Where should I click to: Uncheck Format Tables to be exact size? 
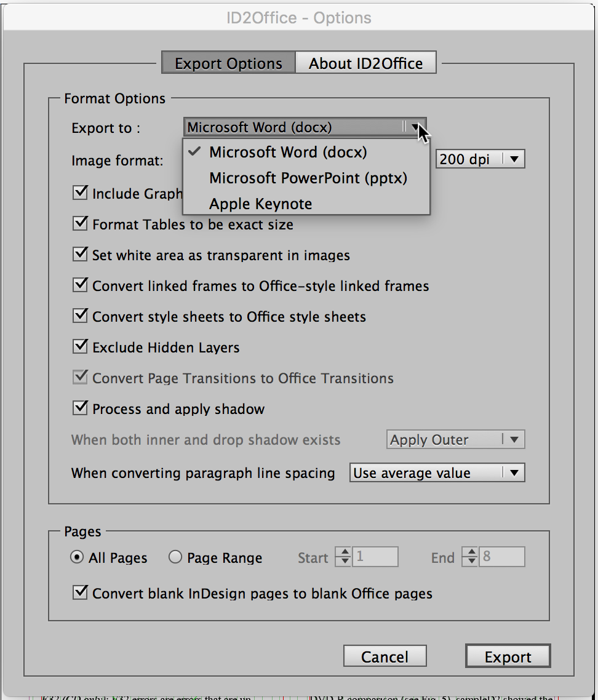click(80, 224)
